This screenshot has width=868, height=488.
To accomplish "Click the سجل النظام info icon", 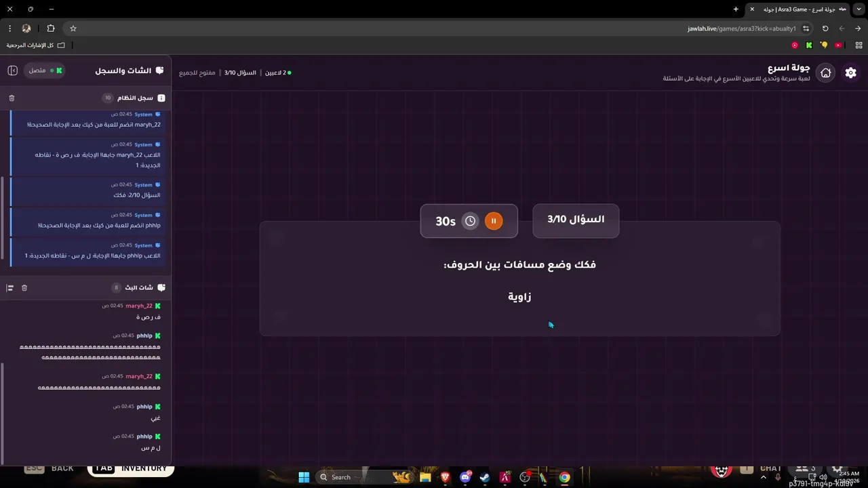I will (161, 98).
